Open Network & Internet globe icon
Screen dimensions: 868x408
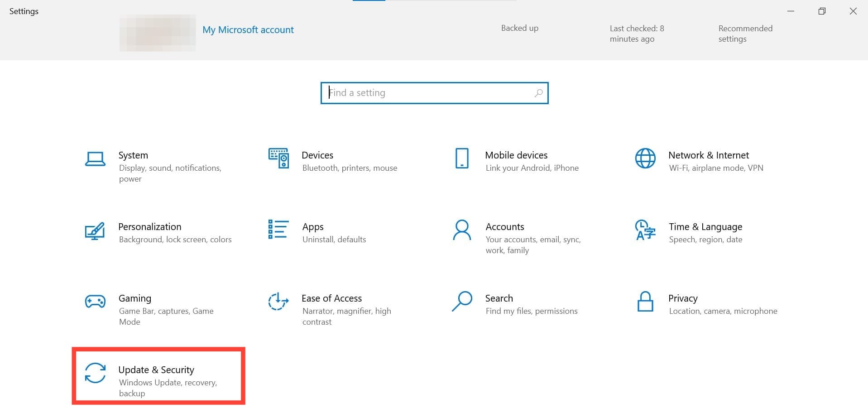click(645, 158)
